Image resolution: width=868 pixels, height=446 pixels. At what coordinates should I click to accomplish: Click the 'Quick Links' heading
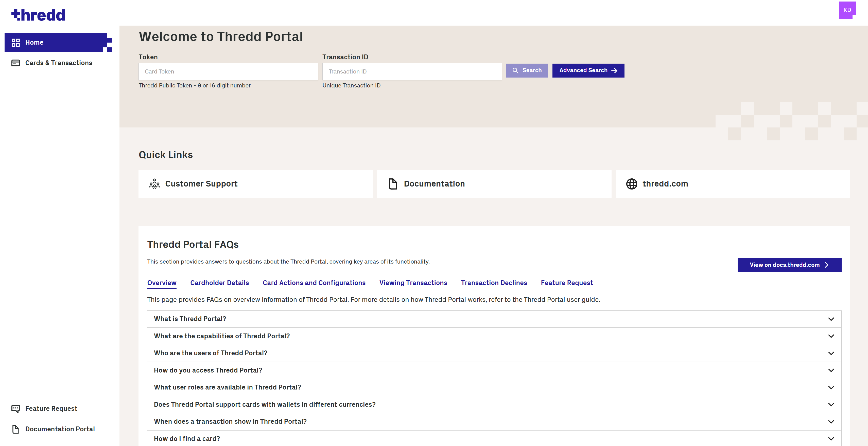coord(166,155)
